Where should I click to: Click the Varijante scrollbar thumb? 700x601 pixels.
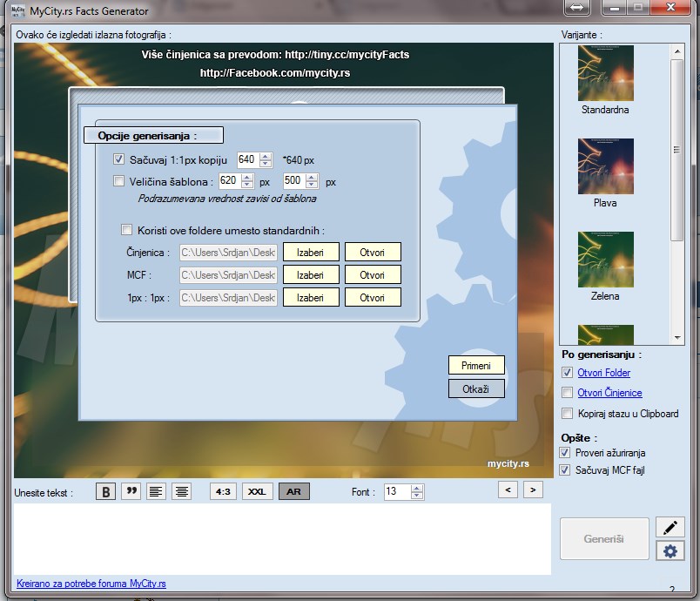677,150
